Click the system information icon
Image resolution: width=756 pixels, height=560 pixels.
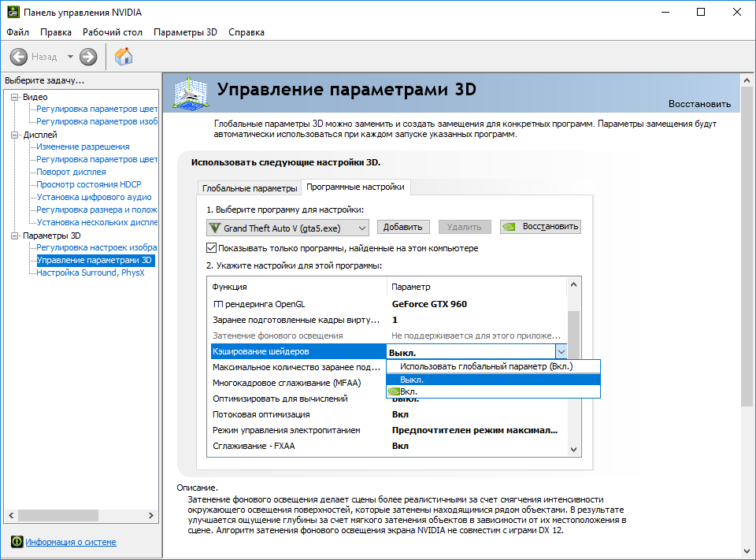coord(17,542)
